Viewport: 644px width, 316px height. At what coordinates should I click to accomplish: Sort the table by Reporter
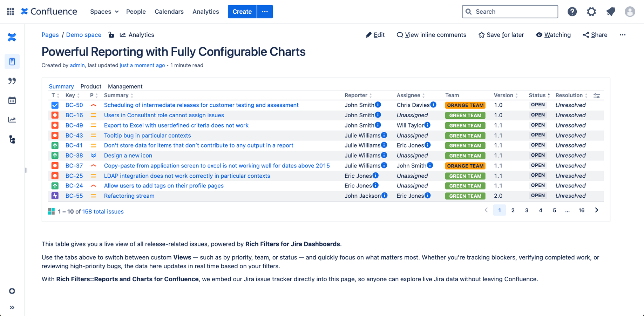tap(358, 96)
